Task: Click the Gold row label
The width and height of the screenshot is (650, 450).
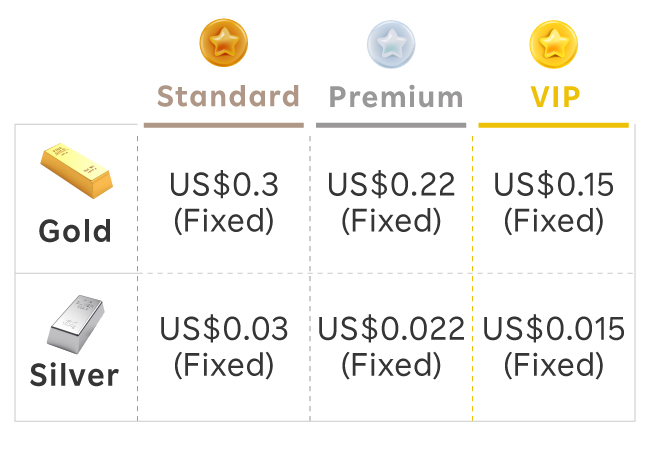Action: [75, 231]
